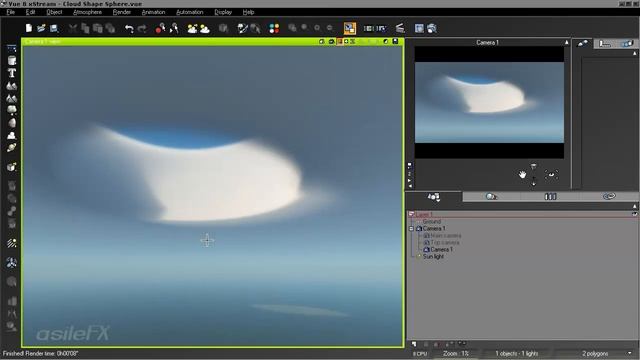This screenshot has height=360, width=640.
Task: Load an atmosphere with cloud icon
Action: click(204, 28)
